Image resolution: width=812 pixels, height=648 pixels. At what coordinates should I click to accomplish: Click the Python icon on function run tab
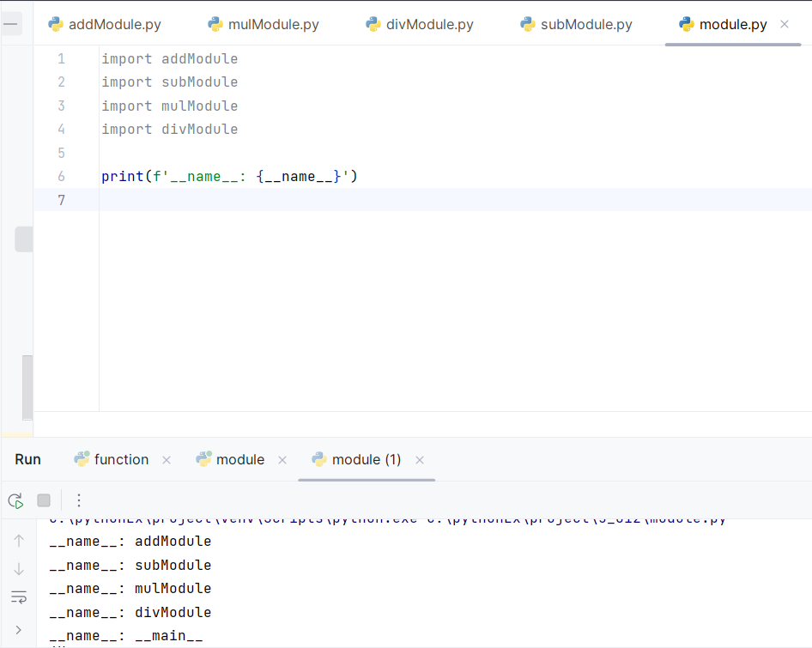pos(82,459)
